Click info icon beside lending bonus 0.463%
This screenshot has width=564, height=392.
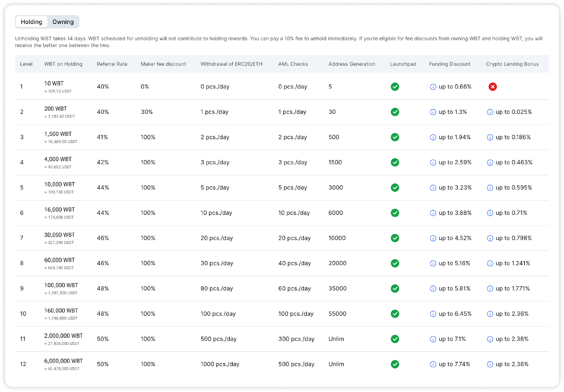[x=490, y=163]
